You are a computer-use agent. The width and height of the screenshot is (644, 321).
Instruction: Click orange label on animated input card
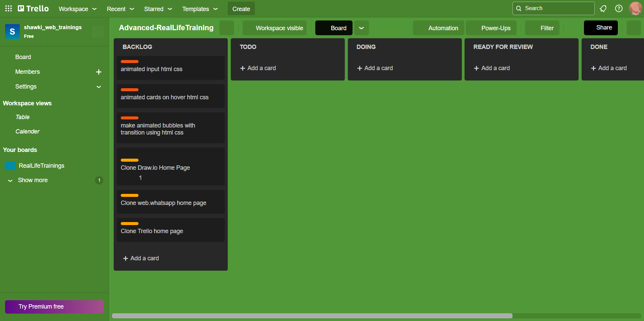click(x=129, y=62)
